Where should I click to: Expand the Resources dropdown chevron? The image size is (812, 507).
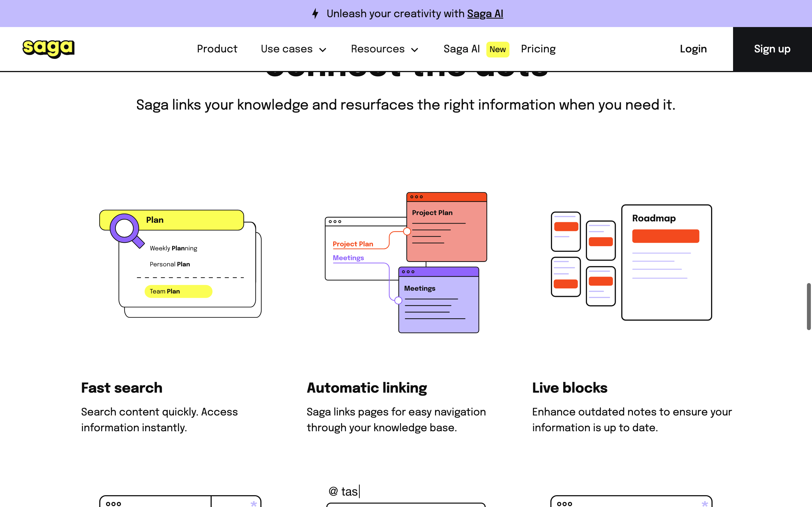click(x=415, y=50)
